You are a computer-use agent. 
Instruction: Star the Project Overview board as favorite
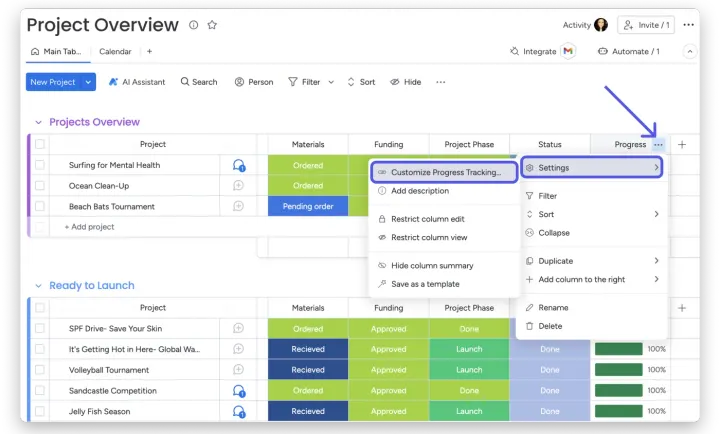[x=212, y=25]
